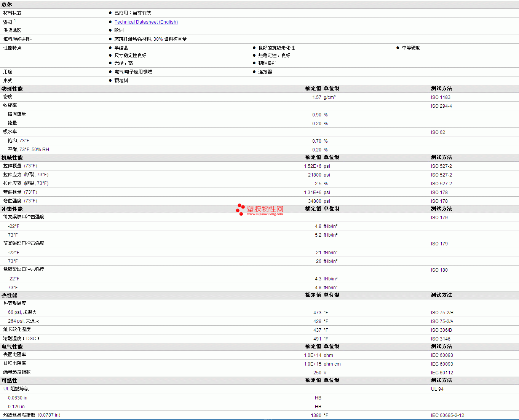This screenshot has height=420, width=519.
Task: Click the ISO 1183 test method
Action: click(x=441, y=97)
